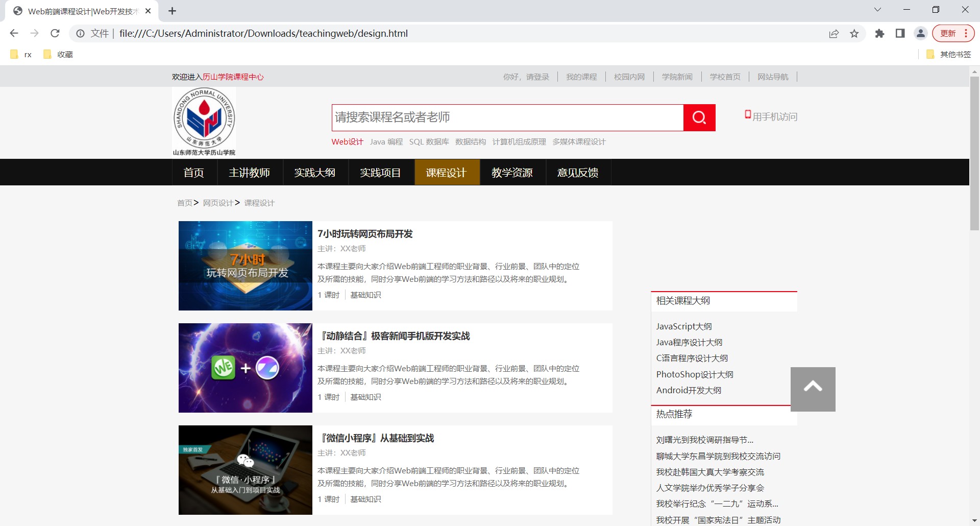
Task: Click the 多媒体课程设计 search keyword
Action: pyautogui.click(x=579, y=142)
